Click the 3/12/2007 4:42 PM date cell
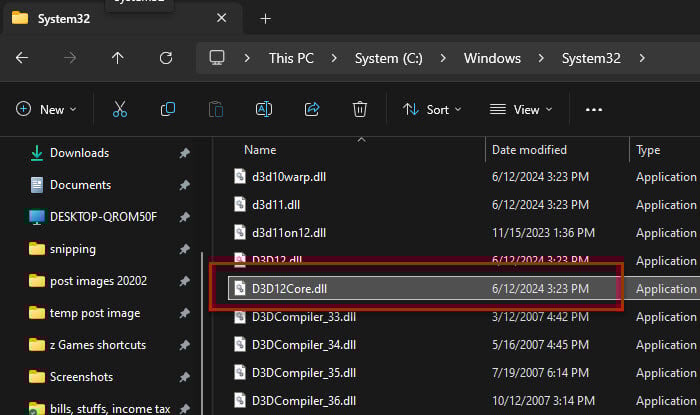 tap(540, 317)
